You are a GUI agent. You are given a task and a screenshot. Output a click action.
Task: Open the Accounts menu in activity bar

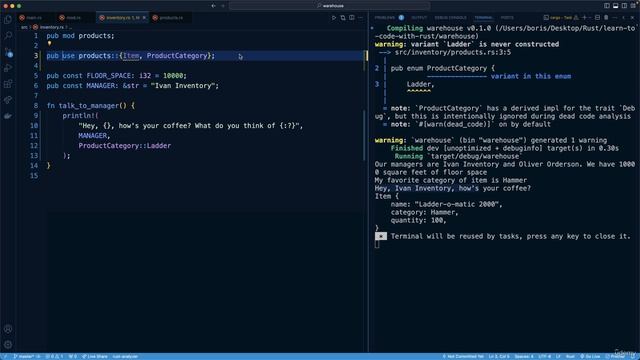pyautogui.click(x=8, y=329)
